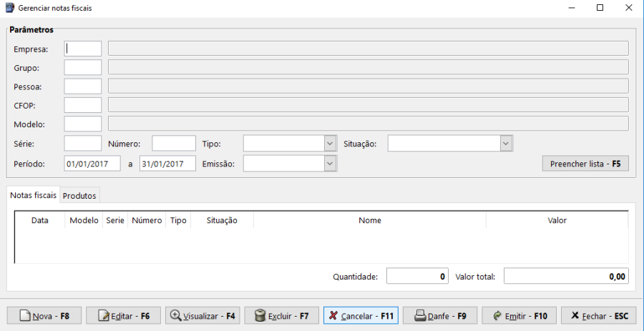This screenshot has height=331, width=644.
Task: Click the Cancelar red X icon
Action: click(x=333, y=315)
